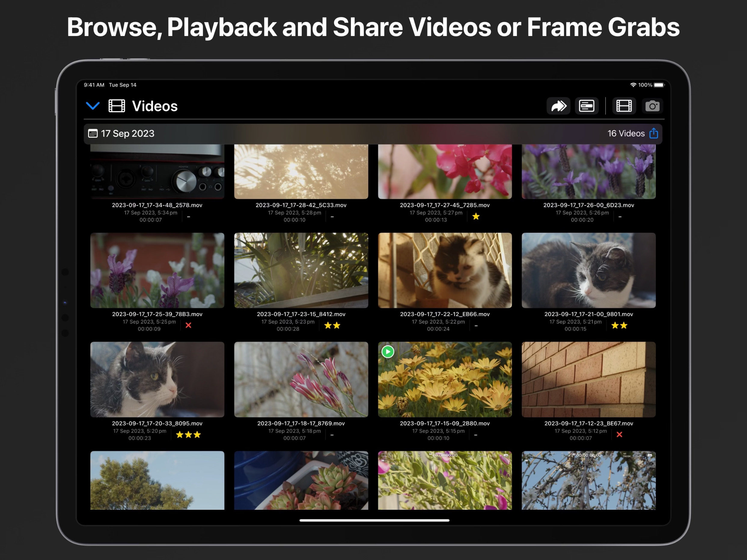The height and width of the screenshot is (560, 747).
Task: Open the captions card toolbar button
Action: [587, 106]
